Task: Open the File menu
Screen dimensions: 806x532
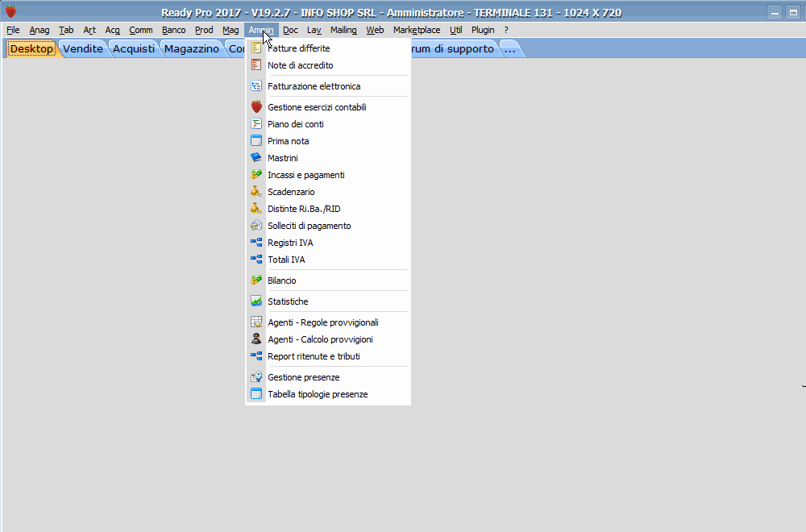Action: point(13,30)
